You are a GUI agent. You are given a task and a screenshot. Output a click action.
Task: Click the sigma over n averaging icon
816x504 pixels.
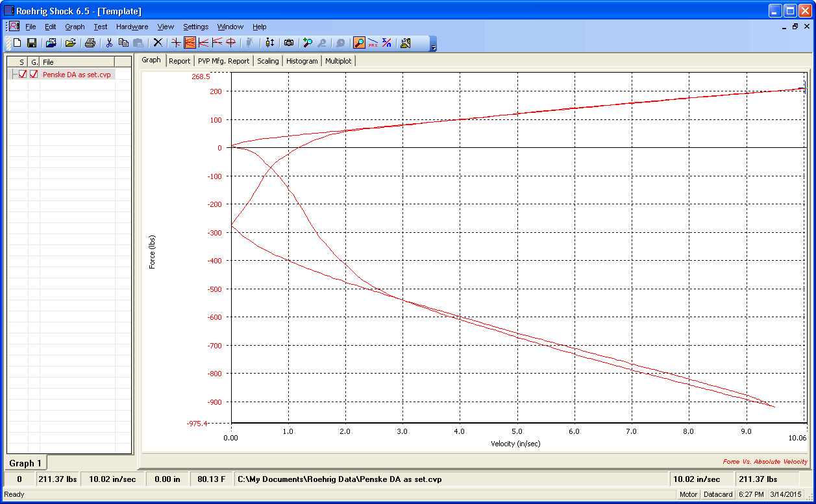point(386,43)
